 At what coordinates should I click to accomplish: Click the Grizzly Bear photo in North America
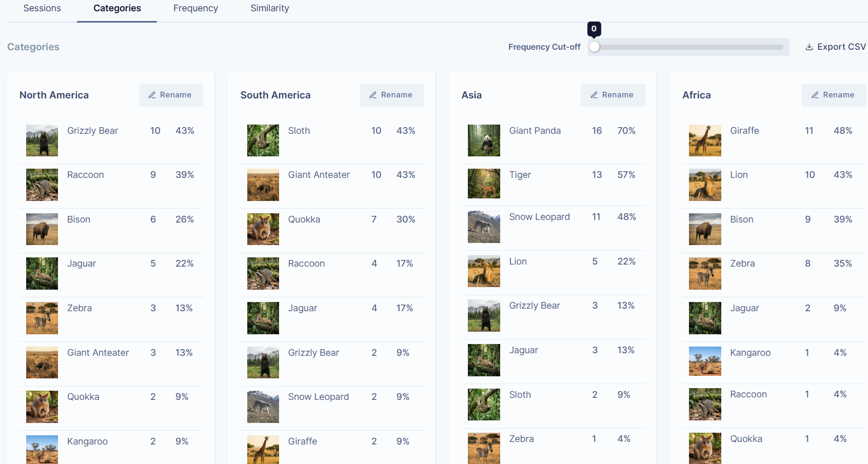[x=42, y=140]
